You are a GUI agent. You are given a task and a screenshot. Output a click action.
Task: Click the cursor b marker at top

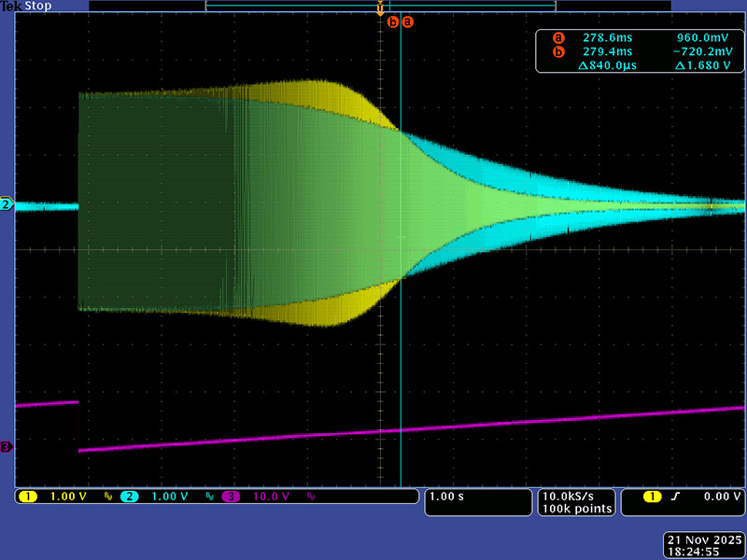click(392, 21)
